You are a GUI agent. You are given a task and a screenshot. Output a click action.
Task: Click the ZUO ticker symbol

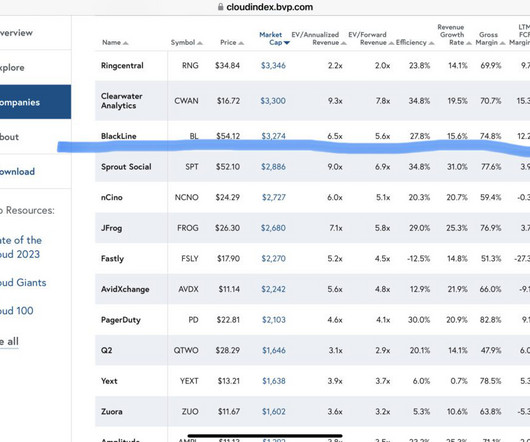click(x=190, y=412)
